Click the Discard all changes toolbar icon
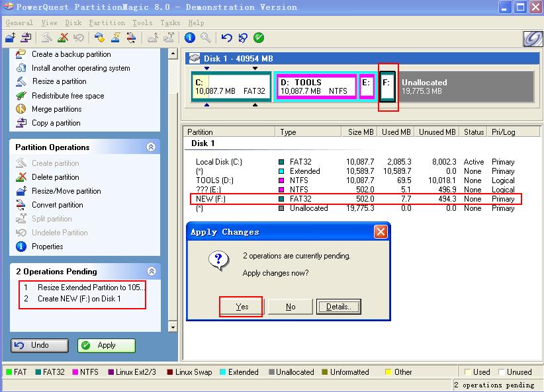The width and height of the screenshot is (544, 392). coord(243,38)
